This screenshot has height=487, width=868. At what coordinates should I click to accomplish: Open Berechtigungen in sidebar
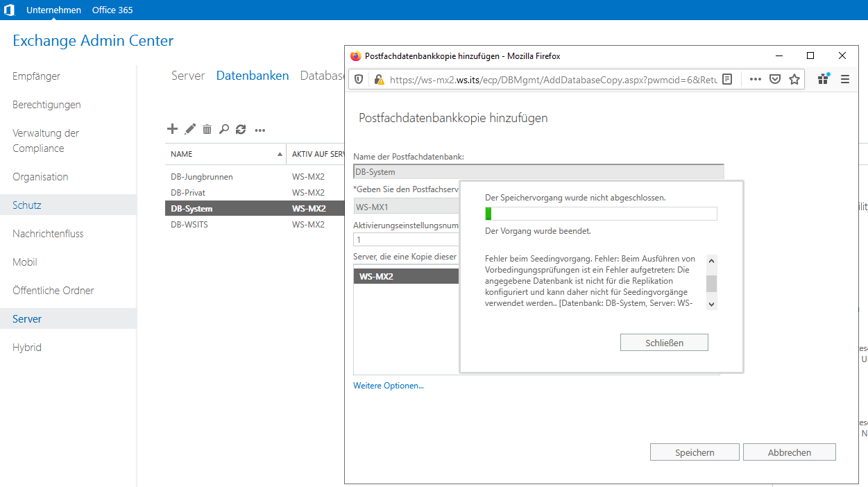pos(46,105)
